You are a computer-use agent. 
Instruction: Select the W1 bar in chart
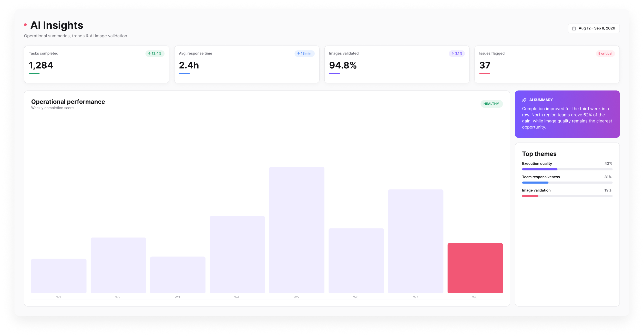click(x=59, y=276)
